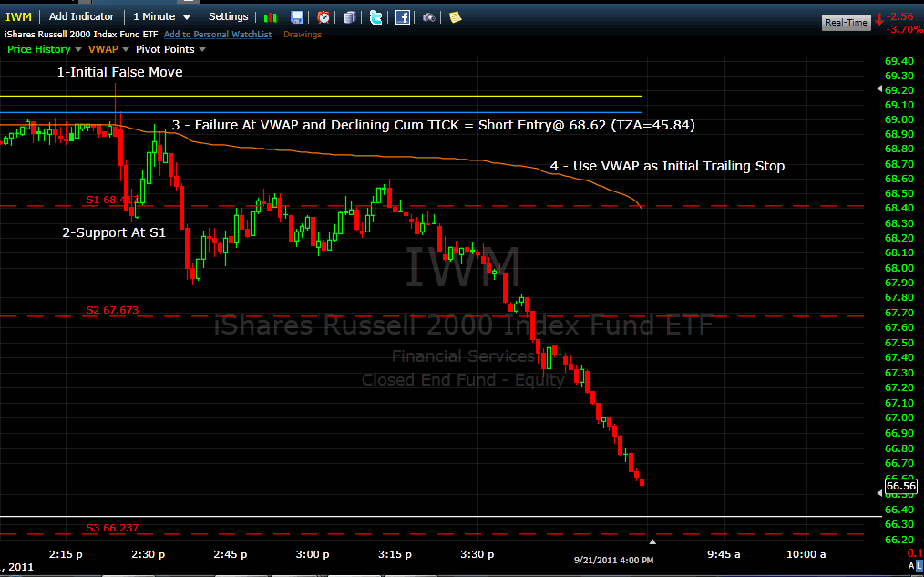Share the chart on Facebook

[403, 17]
